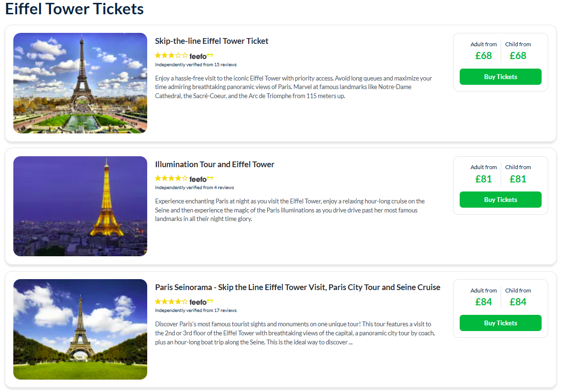Click star rating of Paris Seinorama tour
This screenshot has height=392, width=564.
click(x=171, y=302)
